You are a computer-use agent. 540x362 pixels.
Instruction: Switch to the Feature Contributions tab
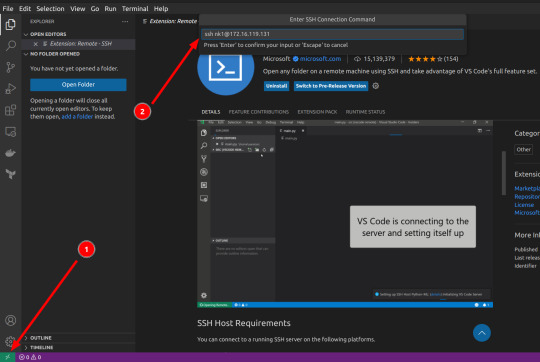pyautogui.click(x=259, y=112)
